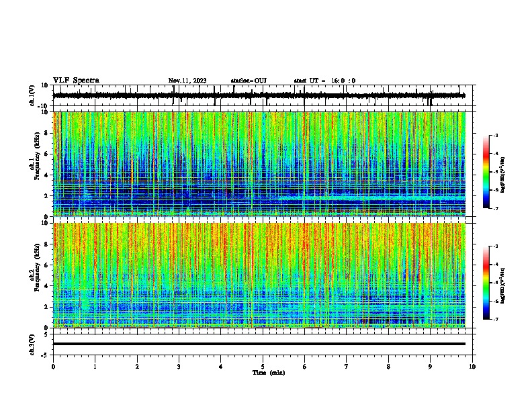Click the "start UT = 16:0 :0" text
The width and height of the screenshot is (532, 411).
click(324, 81)
